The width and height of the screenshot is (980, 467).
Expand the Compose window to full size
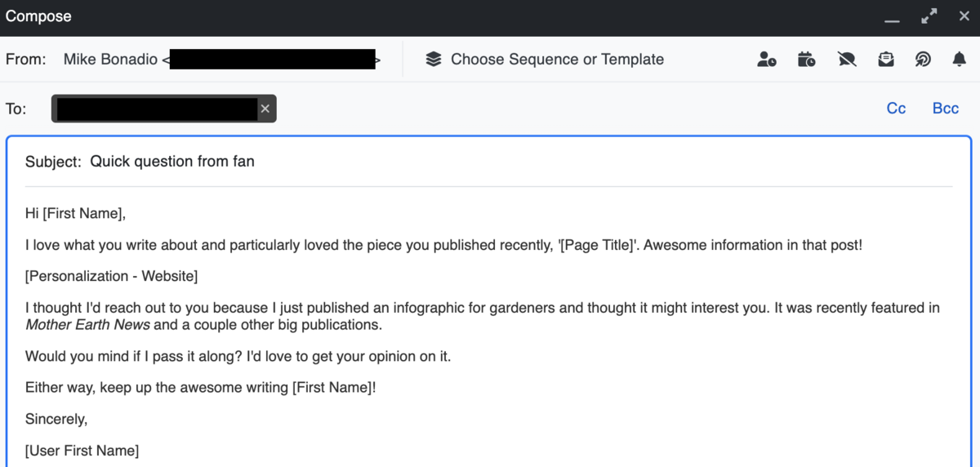pyautogui.click(x=929, y=17)
